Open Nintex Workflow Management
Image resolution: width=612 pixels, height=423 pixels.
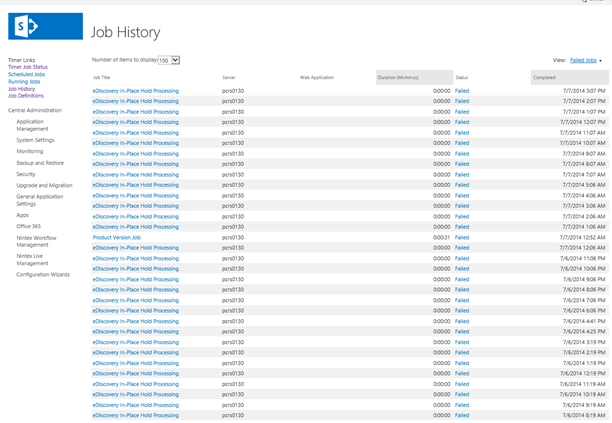36,240
